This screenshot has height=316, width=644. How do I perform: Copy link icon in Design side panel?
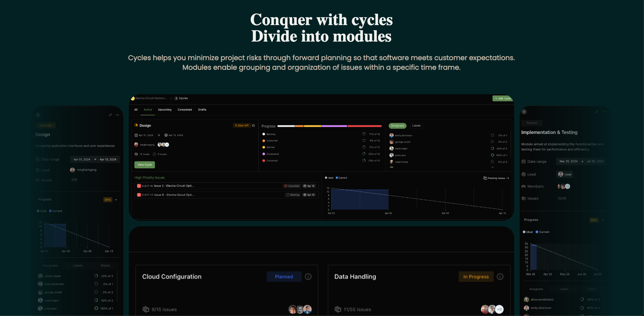tap(110, 115)
